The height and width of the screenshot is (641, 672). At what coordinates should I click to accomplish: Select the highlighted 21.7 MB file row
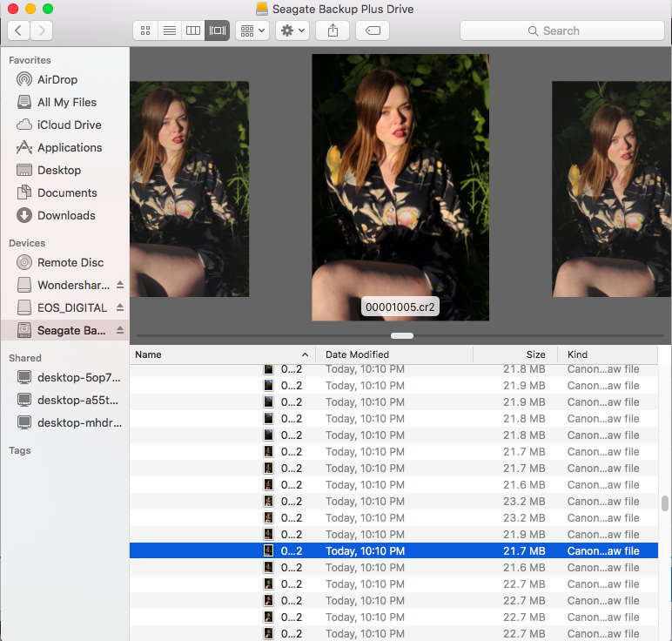click(x=393, y=551)
